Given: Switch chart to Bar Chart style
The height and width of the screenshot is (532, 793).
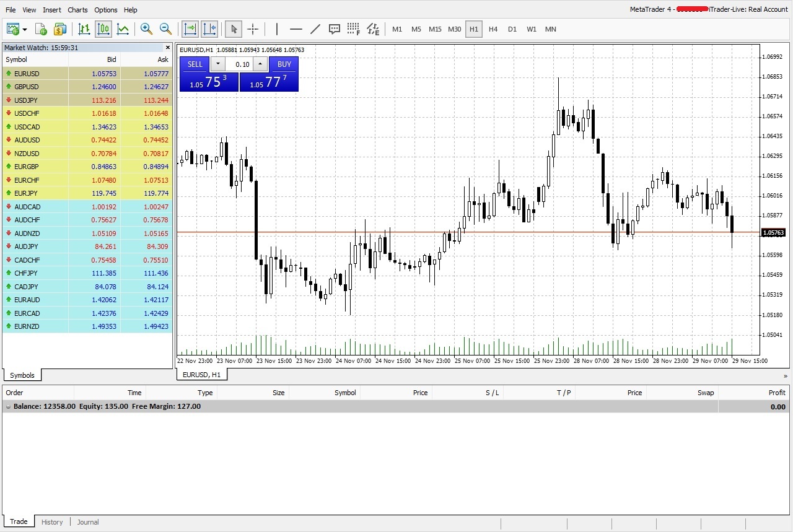Looking at the screenshot, I should 84,29.
